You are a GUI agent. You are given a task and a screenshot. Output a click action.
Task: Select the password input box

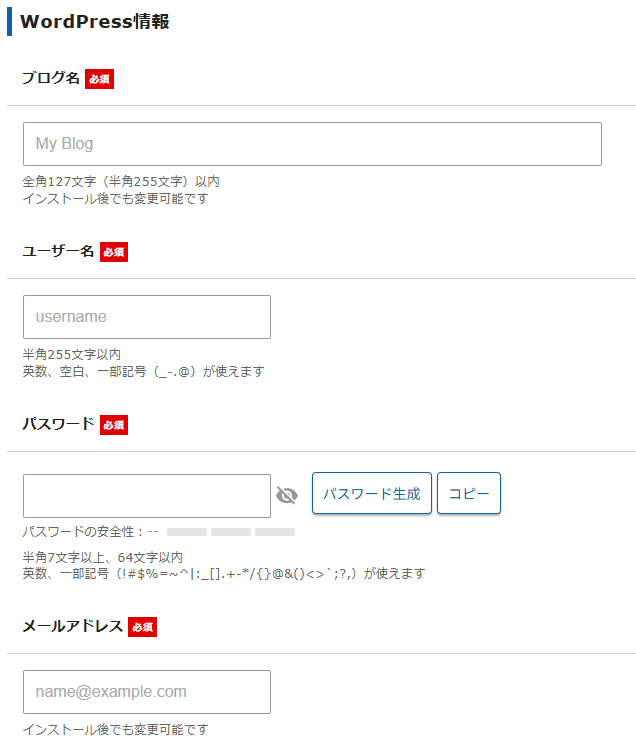pyautogui.click(x=147, y=496)
